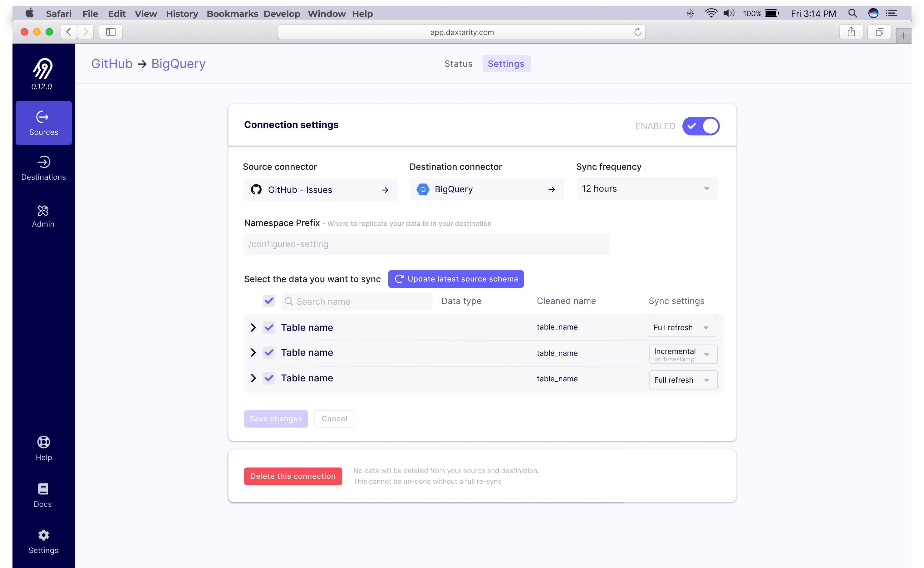Open the Destinations panel in sidebar
924x568 pixels.
(43, 168)
